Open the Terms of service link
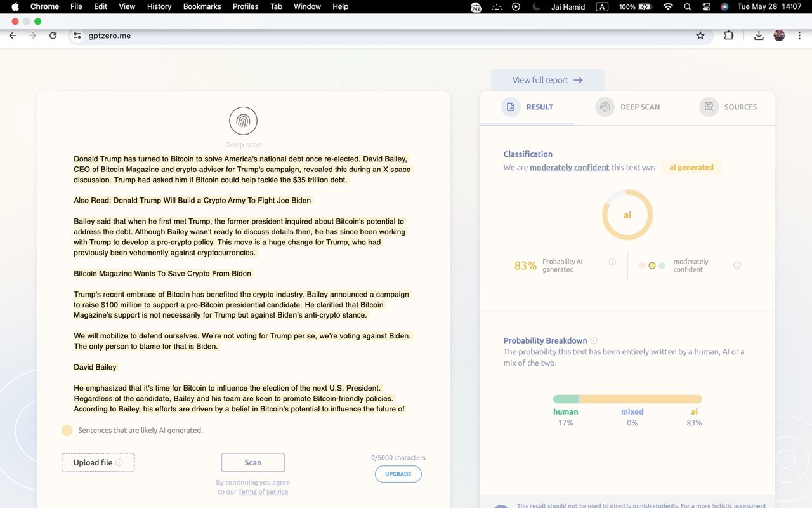The image size is (812, 508). pos(263,491)
